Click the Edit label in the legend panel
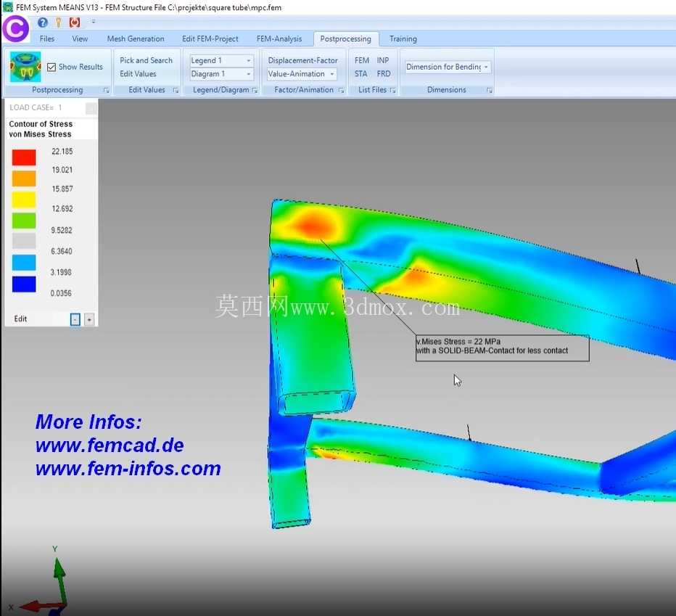The image size is (676, 616). coord(20,319)
